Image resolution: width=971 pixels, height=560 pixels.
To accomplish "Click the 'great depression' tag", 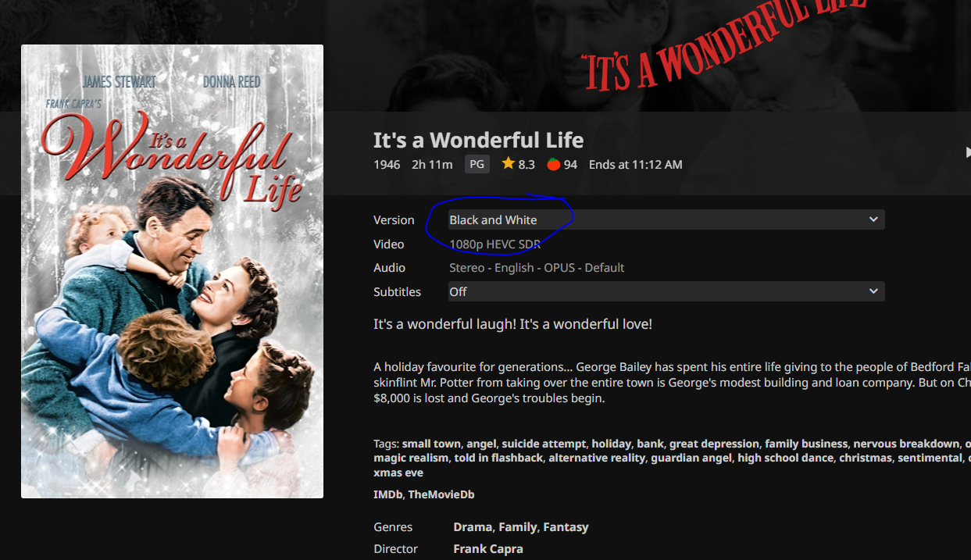I will (x=714, y=444).
